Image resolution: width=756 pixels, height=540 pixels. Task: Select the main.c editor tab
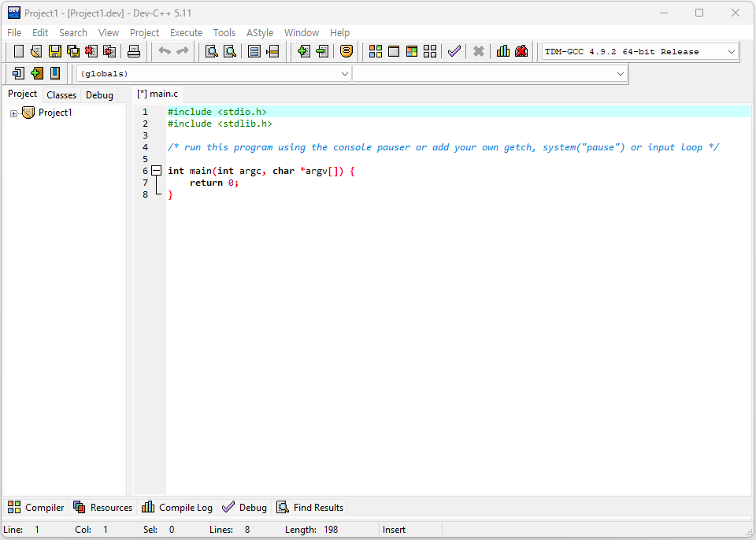click(157, 94)
